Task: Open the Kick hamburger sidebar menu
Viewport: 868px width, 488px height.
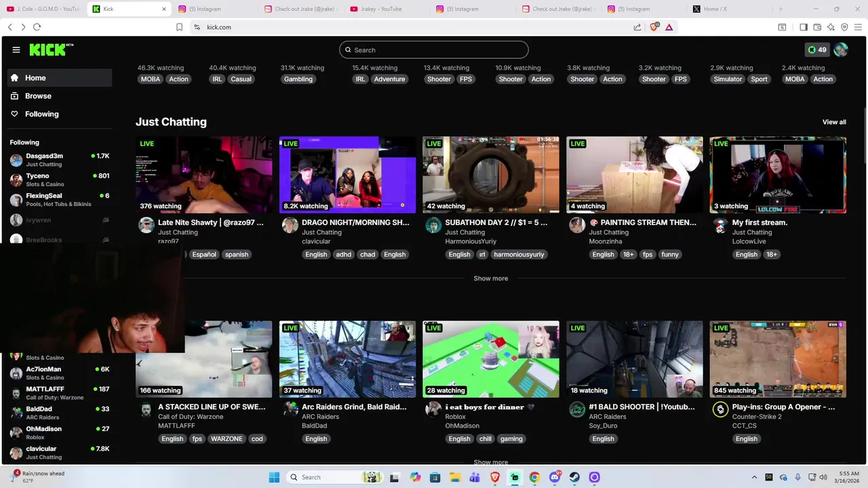Action: pyautogui.click(x=16, y=49)
